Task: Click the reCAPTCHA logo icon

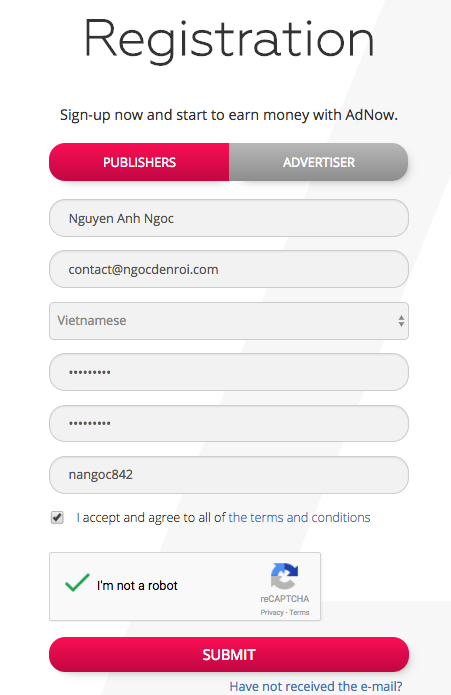Action: pos(284,576)
